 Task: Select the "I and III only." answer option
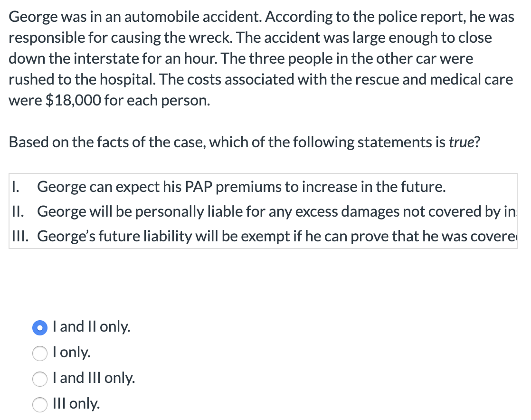[40, 379]
